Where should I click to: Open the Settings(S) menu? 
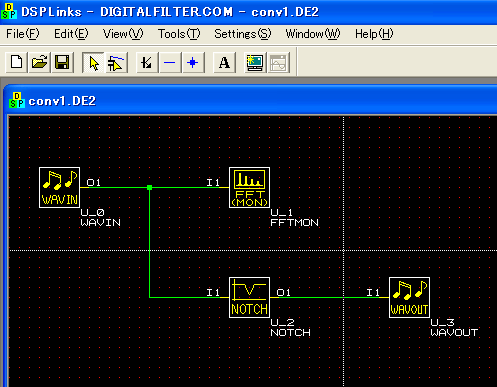pyautogui.click(x=243, y=34)
